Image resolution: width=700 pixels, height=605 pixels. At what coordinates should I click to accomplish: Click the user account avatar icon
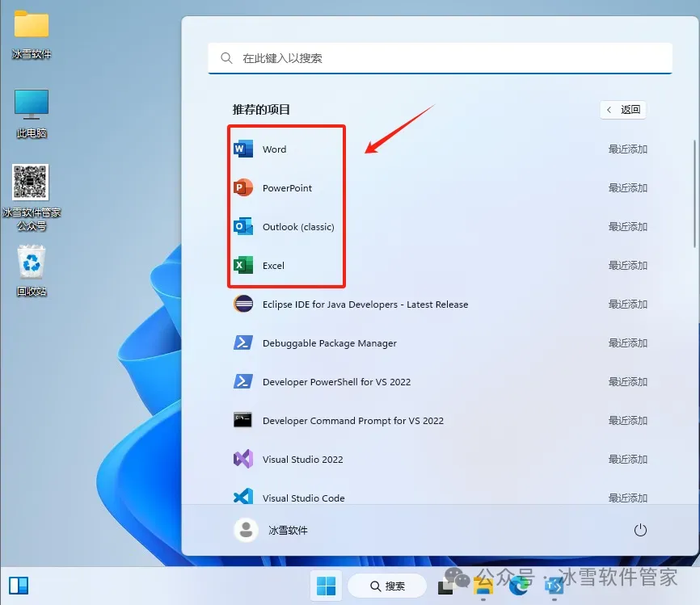(246, 530)
